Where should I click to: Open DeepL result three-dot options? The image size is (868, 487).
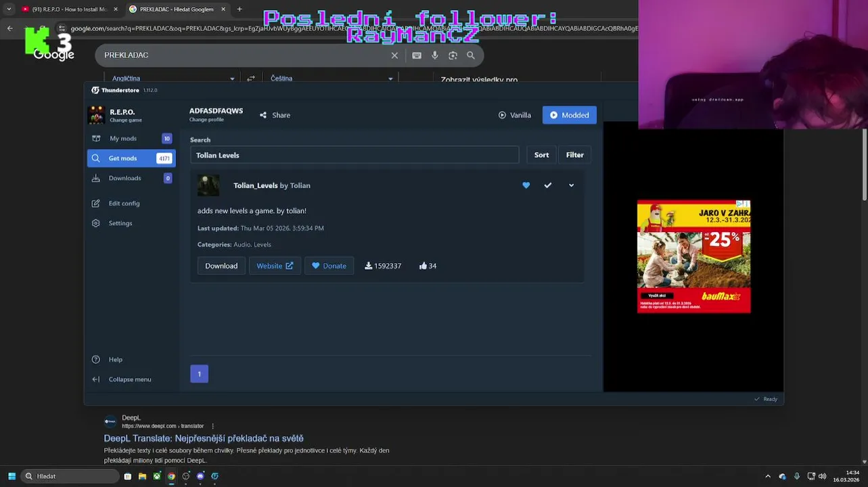[x=212, y=426]
